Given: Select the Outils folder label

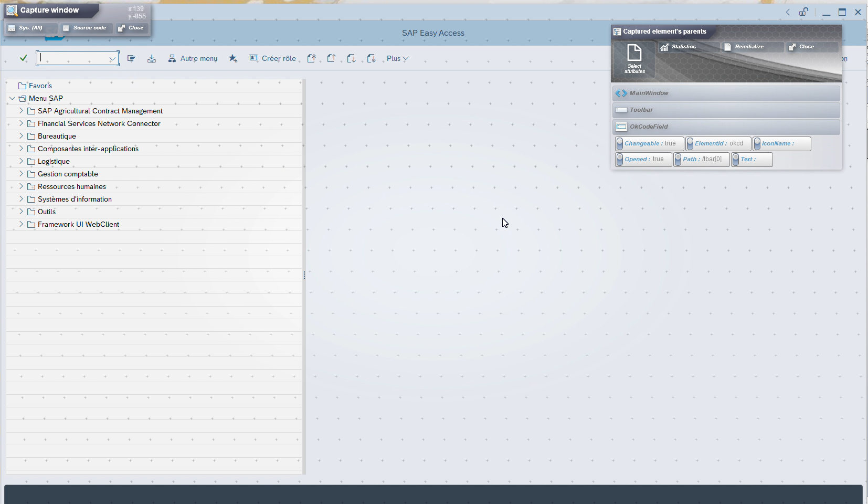Looking at the screenshot, I should [47, 212].
